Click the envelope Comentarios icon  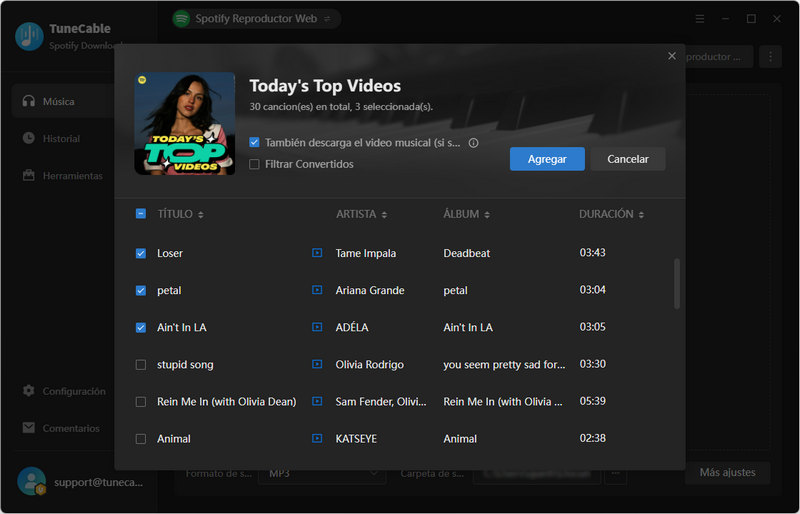29,427
